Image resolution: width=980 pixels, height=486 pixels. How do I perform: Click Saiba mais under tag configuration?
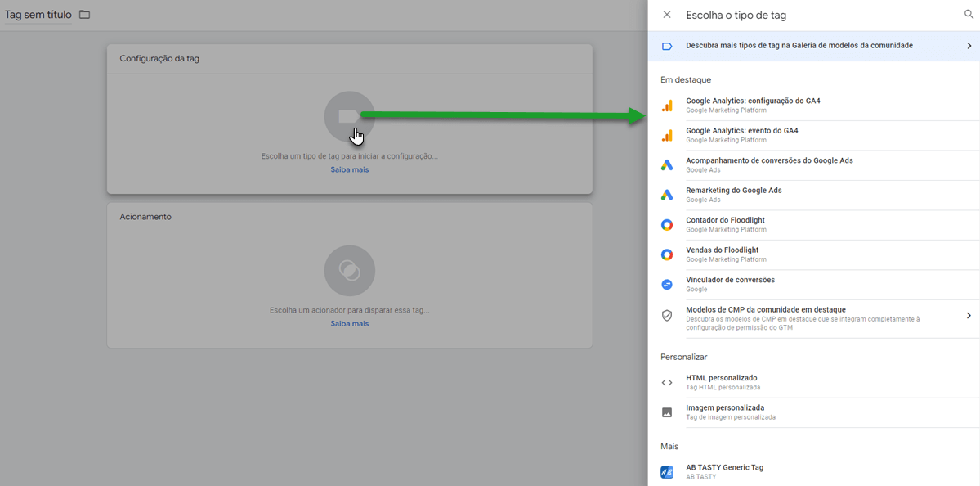point(349,169)
